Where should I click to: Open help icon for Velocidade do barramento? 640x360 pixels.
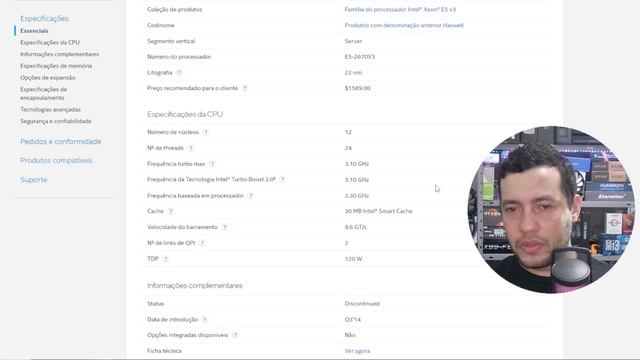pyautogui.click(x=224, y=227)
